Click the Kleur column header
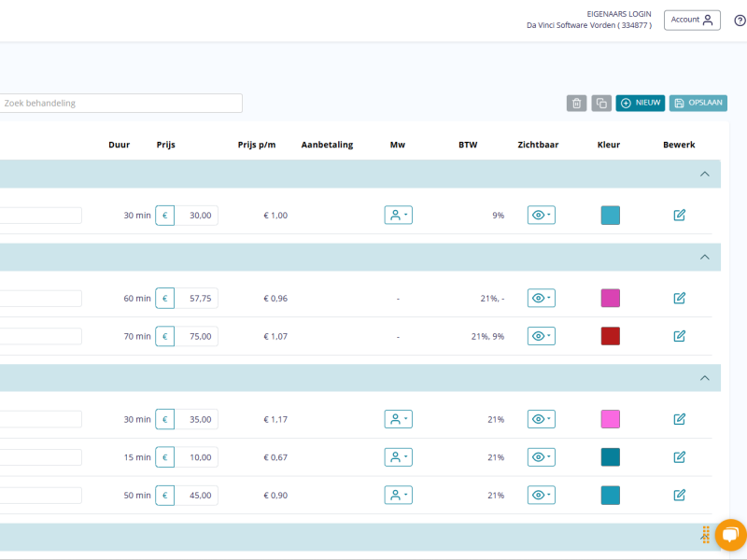 click(609, 145)
